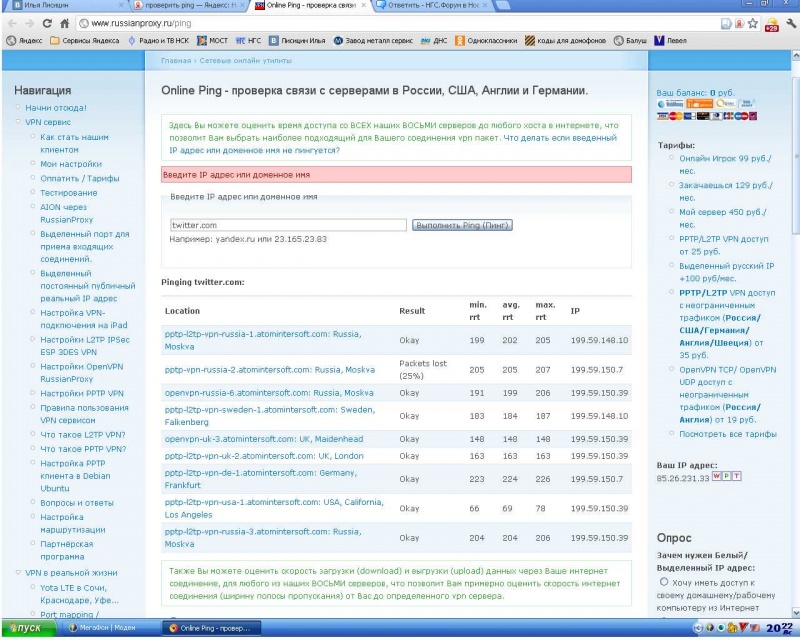Bookmark this page with star icon
This screenshot has width=800, height=640.
click(x=752, y=22)
